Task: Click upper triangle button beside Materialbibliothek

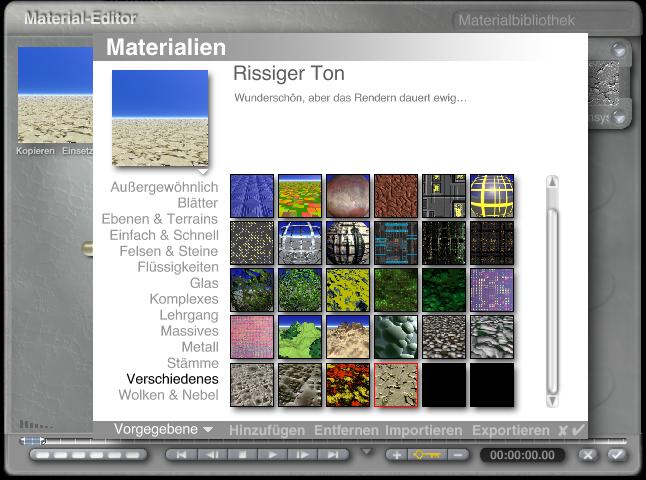Action: point(618,50)
